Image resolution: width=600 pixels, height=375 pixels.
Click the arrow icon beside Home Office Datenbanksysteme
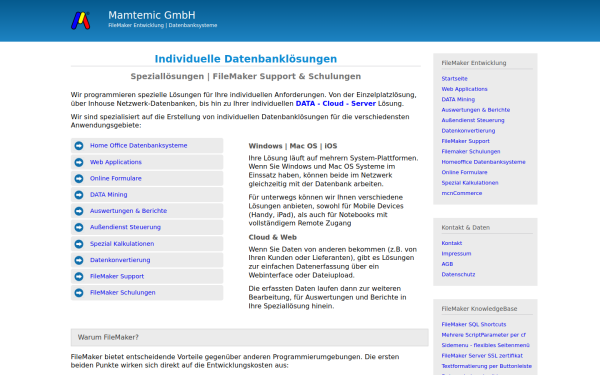pos(79,146)
